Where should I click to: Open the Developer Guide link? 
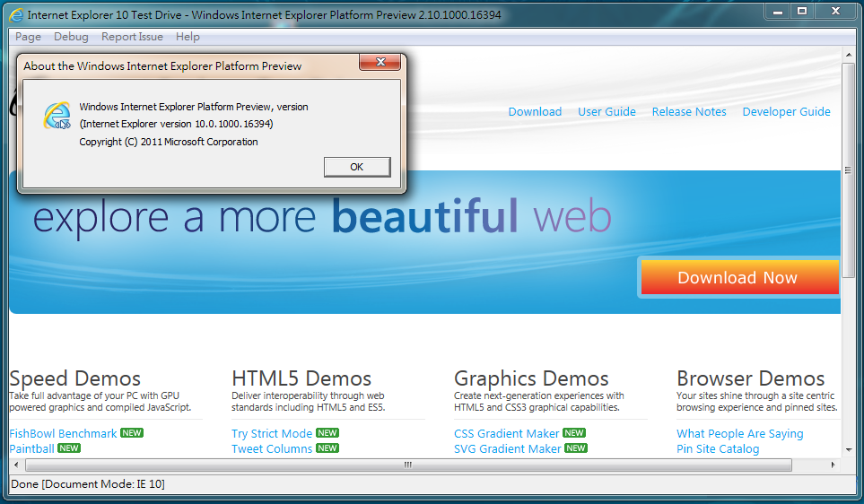tap(786, 112)
